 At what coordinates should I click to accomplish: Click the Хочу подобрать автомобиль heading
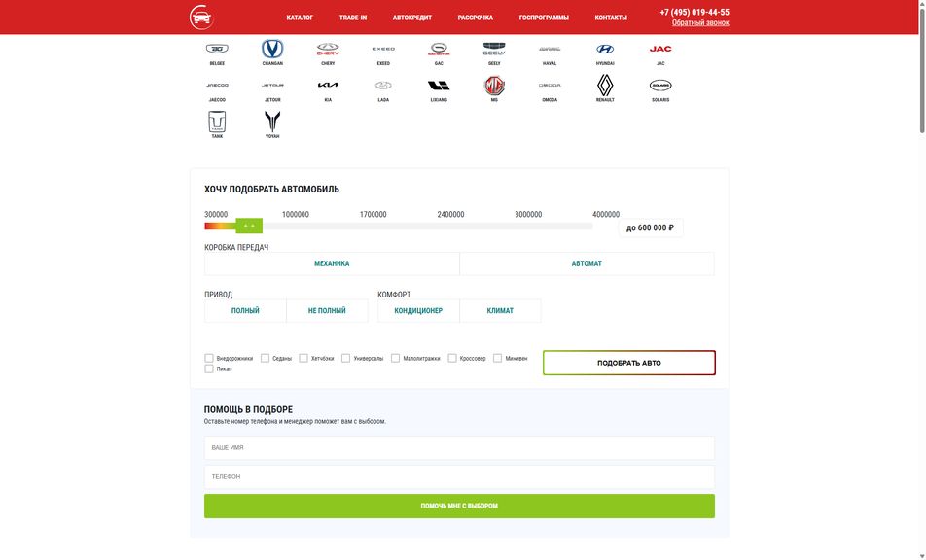point(271,190)
